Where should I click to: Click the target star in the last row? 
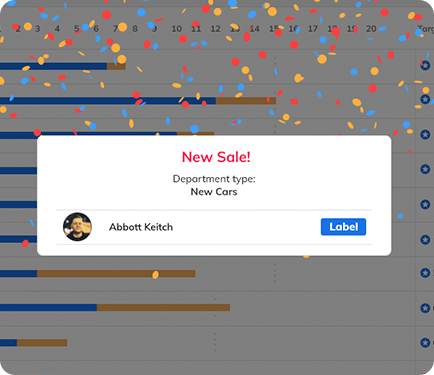coord(425,342)
